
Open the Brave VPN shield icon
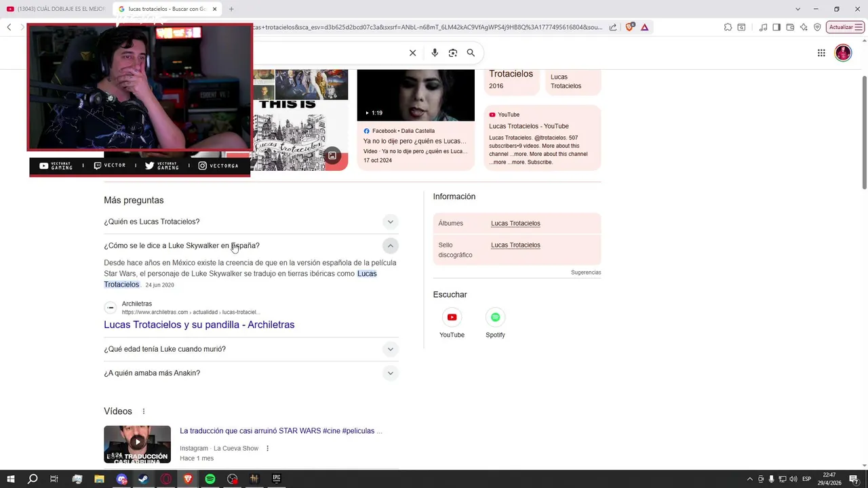click(817, 27)
